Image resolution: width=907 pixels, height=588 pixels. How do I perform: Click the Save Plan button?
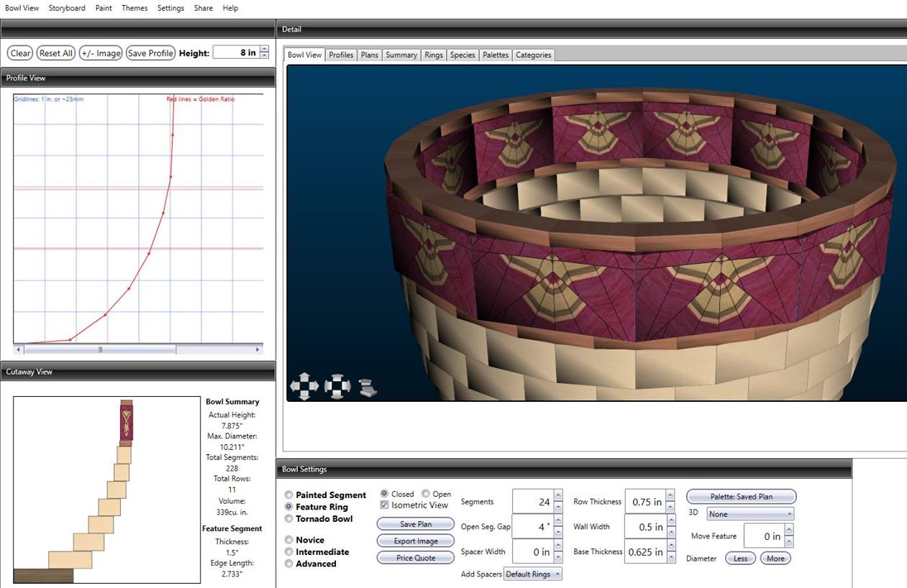pos(416,524)
